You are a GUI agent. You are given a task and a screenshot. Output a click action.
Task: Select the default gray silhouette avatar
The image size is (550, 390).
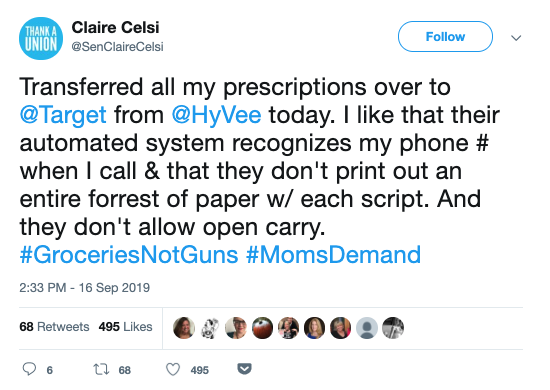(367, 328)
